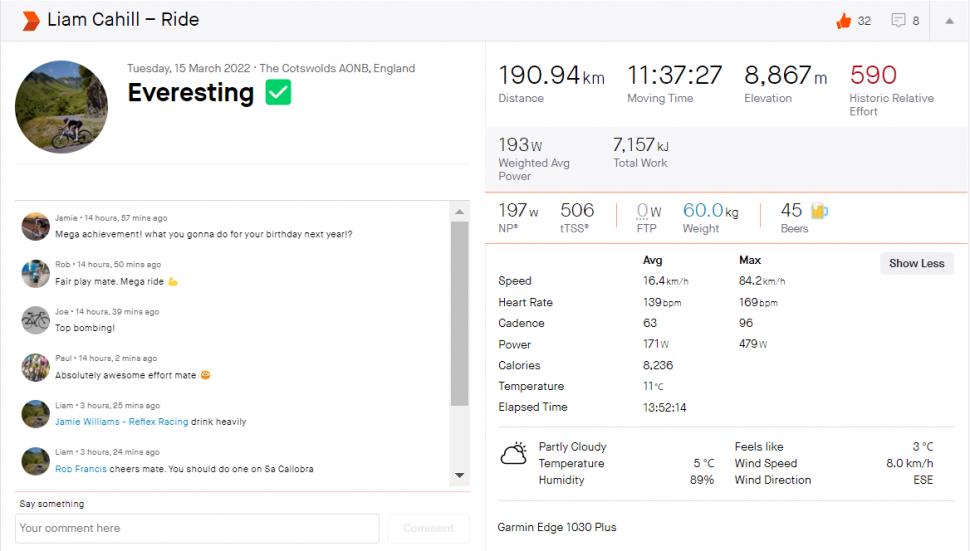970x551 pixels.
Task: Click the 60.0 kg weight value
Action: 710,211
